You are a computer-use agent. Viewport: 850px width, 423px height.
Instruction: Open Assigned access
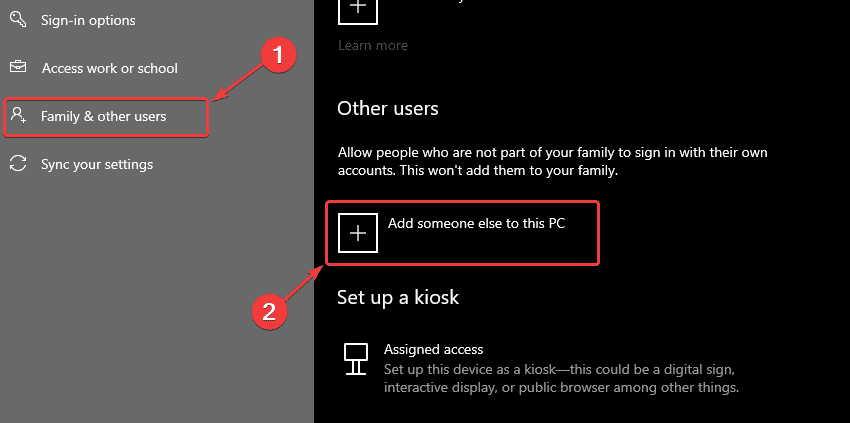point(433,349)
